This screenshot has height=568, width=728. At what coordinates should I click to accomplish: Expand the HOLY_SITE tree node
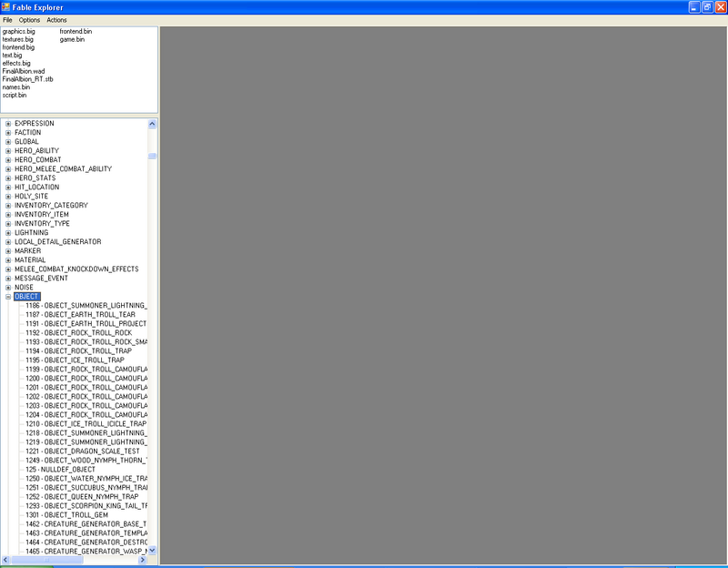pos(8,197)
